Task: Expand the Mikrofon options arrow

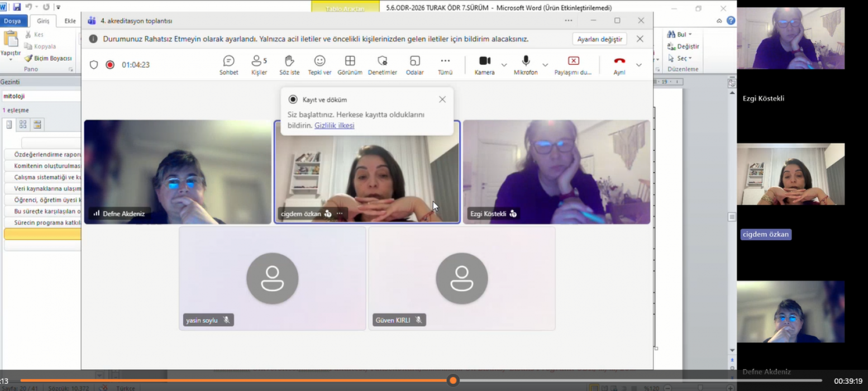Action: click(x=545, y=65)
